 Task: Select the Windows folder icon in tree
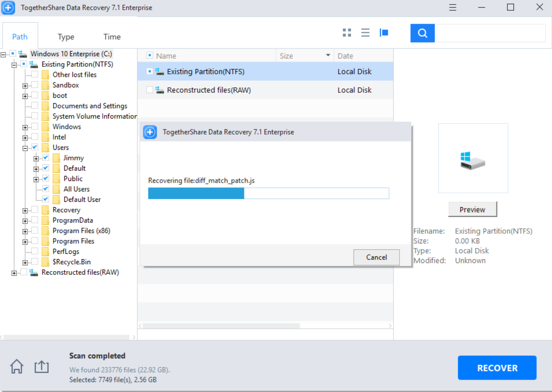tap(45, 127)
